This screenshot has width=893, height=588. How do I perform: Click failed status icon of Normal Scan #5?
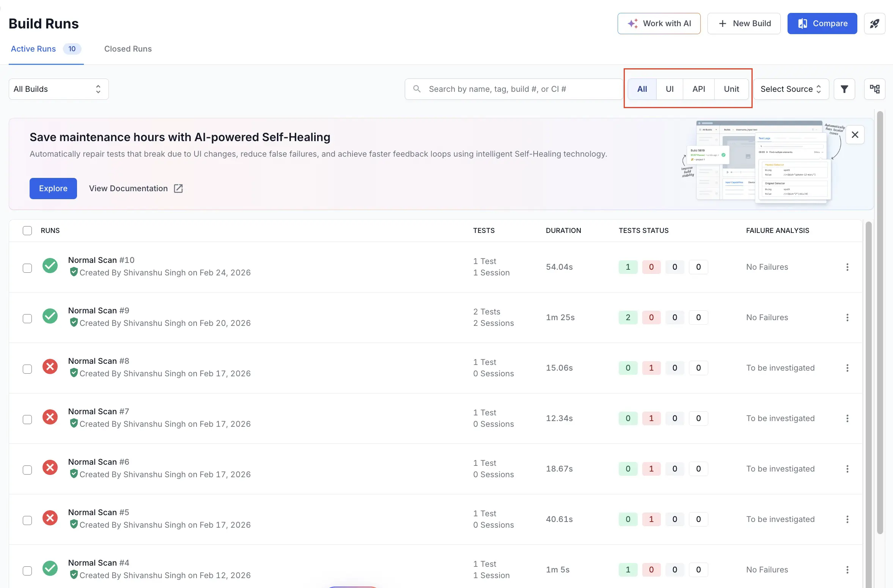(x=50, y=518)
